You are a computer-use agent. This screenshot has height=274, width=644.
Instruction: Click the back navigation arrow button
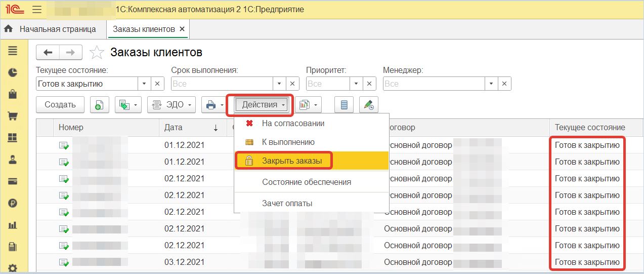point(48,52)
